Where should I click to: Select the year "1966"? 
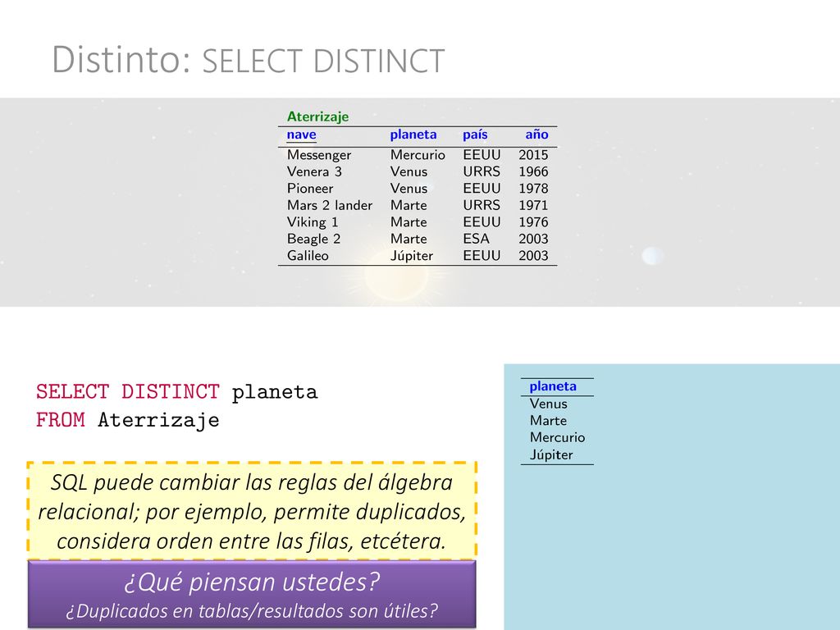(x=533, y=171)
